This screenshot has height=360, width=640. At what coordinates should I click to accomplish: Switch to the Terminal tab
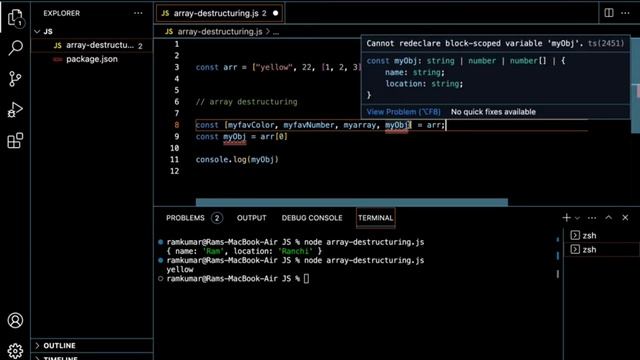[x=376, y=218]
